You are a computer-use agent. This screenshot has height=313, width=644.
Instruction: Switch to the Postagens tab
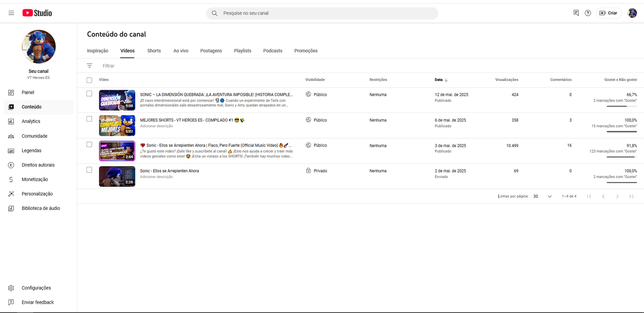tap(211, 51)
